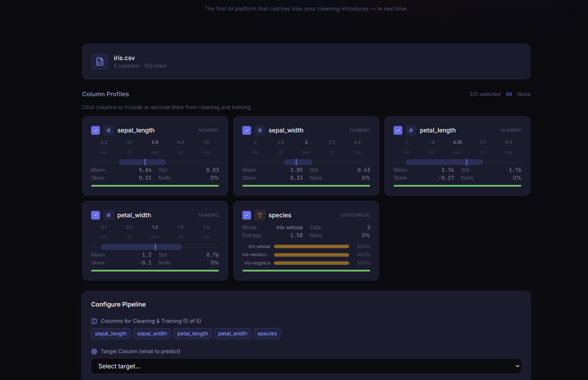Click the hash type icon beside petal_width
The image size is (588, 380).
point(109,215)
